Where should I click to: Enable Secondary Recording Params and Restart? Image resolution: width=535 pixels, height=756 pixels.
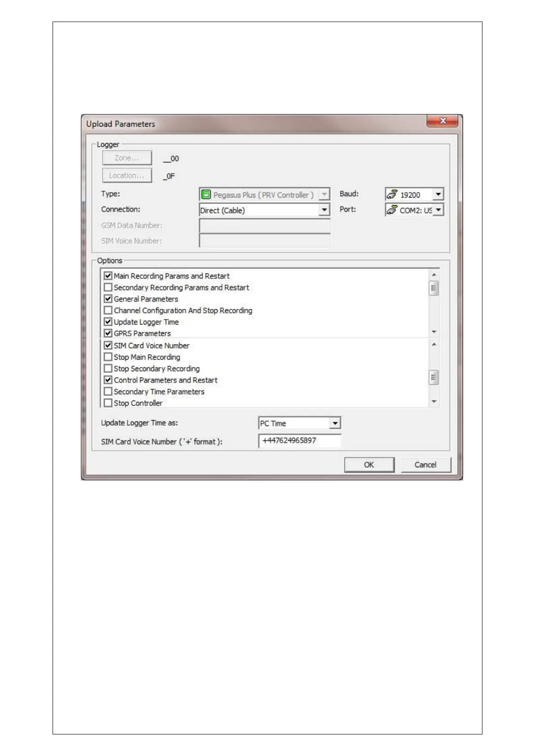coord(108,287)
